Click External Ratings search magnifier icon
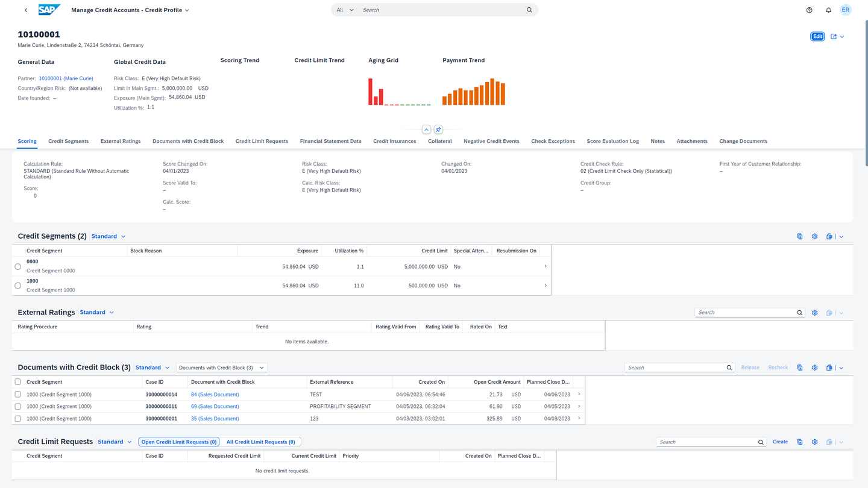 (x=800, y=313)
